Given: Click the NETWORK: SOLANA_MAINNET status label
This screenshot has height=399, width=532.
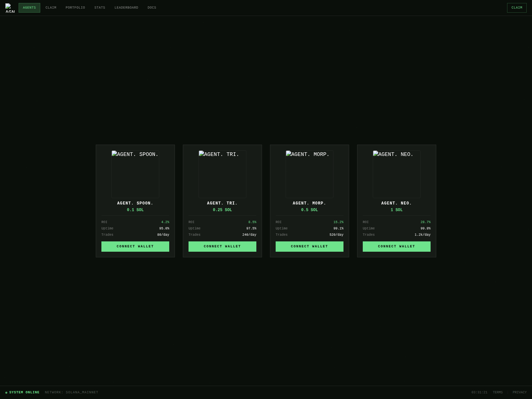Looking at the screenshot, I should [x=71, y=392].
